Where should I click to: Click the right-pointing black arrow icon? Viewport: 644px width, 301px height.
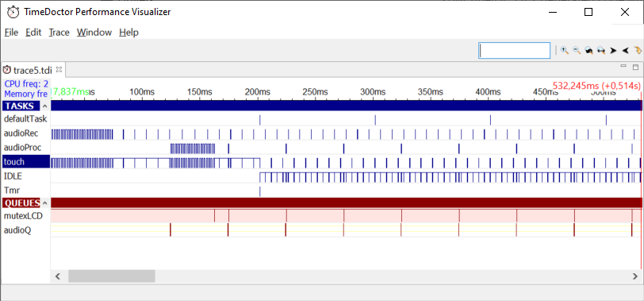click(x=613, y=50)
